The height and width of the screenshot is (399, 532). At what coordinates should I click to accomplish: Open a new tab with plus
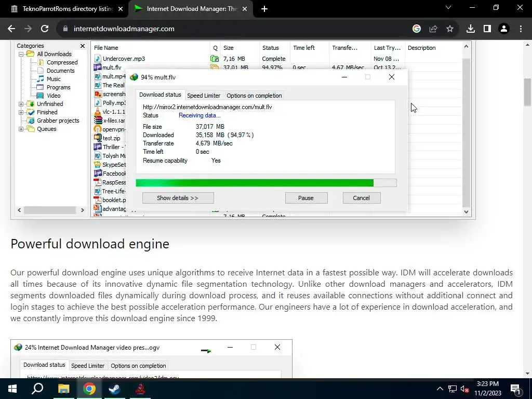(x=264, y=9)
